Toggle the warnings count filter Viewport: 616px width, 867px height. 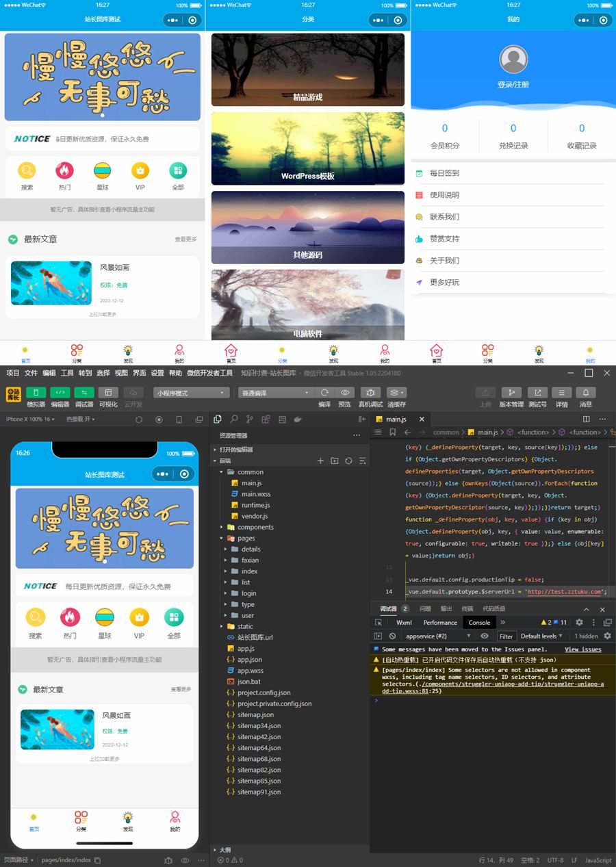pyautogui.click(x=548, y=622)
